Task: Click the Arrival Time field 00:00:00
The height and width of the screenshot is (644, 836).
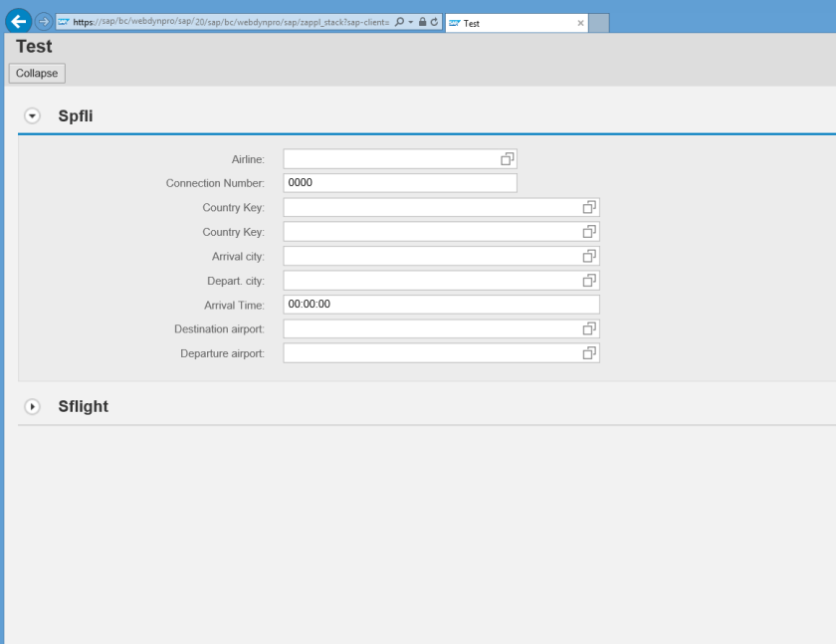Action: point(442,305)
